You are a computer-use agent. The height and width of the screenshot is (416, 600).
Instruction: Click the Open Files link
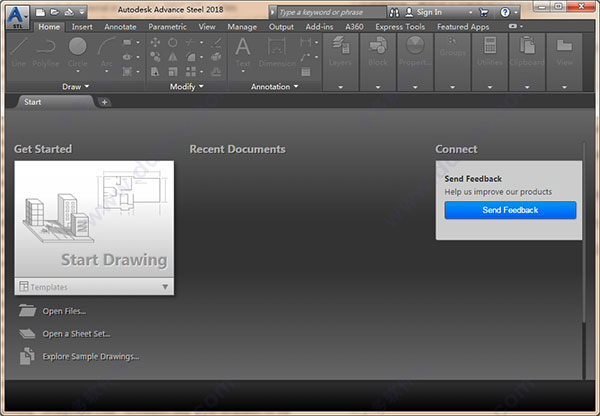64,311
